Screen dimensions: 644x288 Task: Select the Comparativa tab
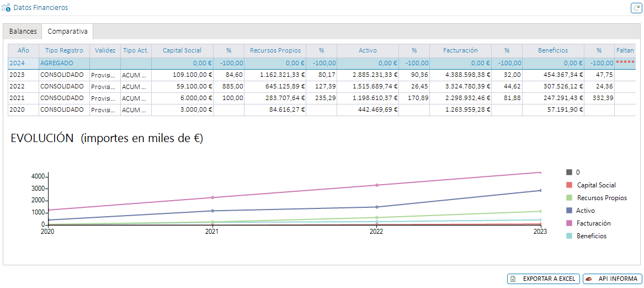tap(67, 32)
